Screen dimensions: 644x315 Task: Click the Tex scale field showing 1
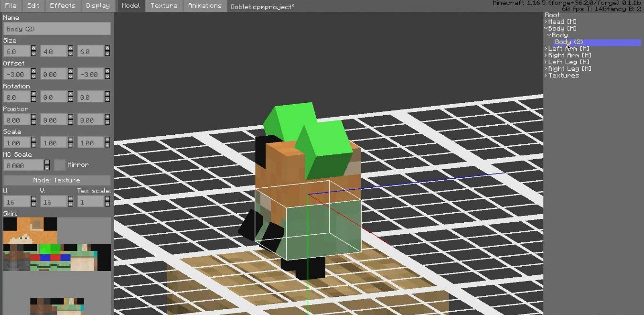(x=90, y=201)
